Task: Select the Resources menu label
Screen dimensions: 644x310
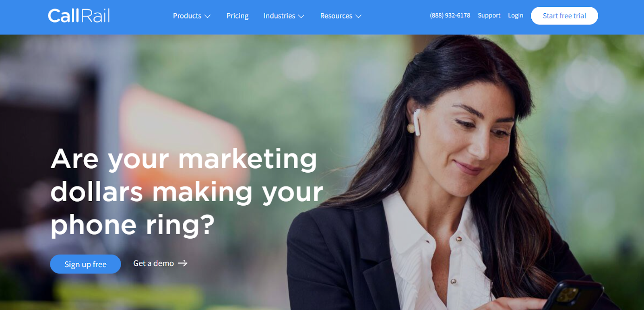Action: [x=336, y=16]
